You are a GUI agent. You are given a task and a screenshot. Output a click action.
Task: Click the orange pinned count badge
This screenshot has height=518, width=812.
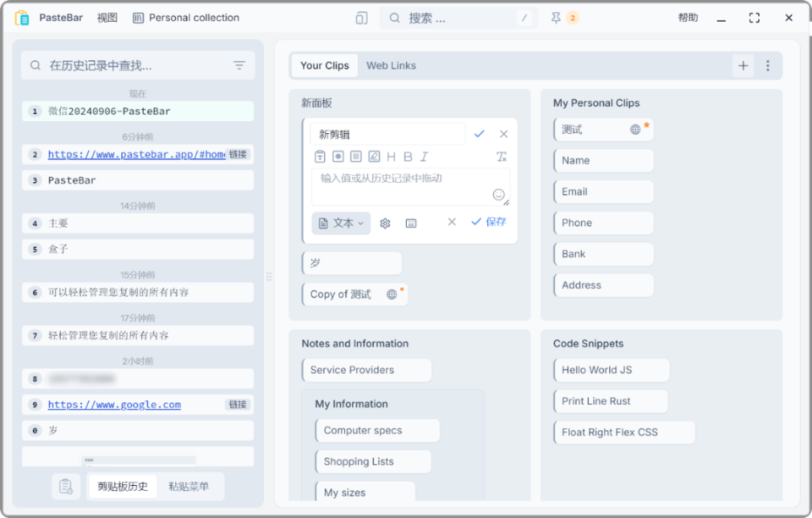(x=573, y=18)
